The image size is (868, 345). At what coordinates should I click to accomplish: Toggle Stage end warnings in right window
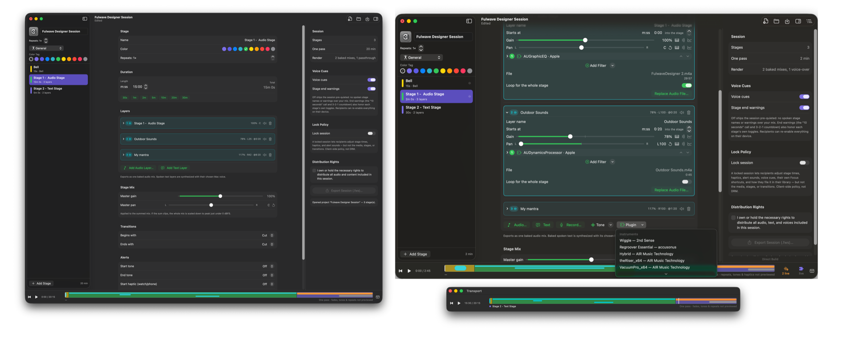[x=804, y=108]
